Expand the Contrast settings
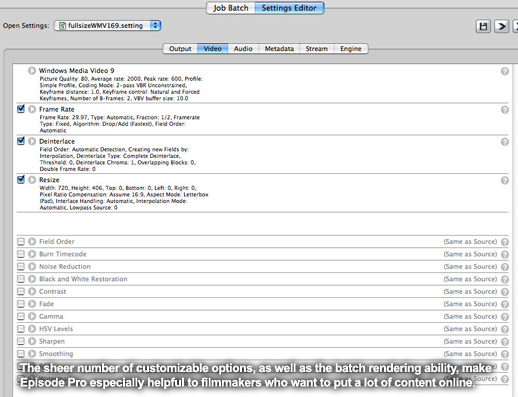 tap(32, 291)
